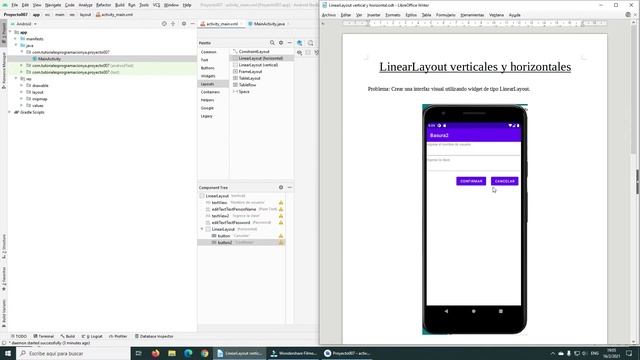Open Firefox from the taskbar
Image resolution: width=640 pixels, height=360 pixels.
(x=155, y=353)
